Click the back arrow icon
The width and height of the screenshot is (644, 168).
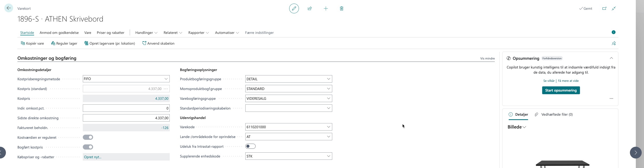9,8
